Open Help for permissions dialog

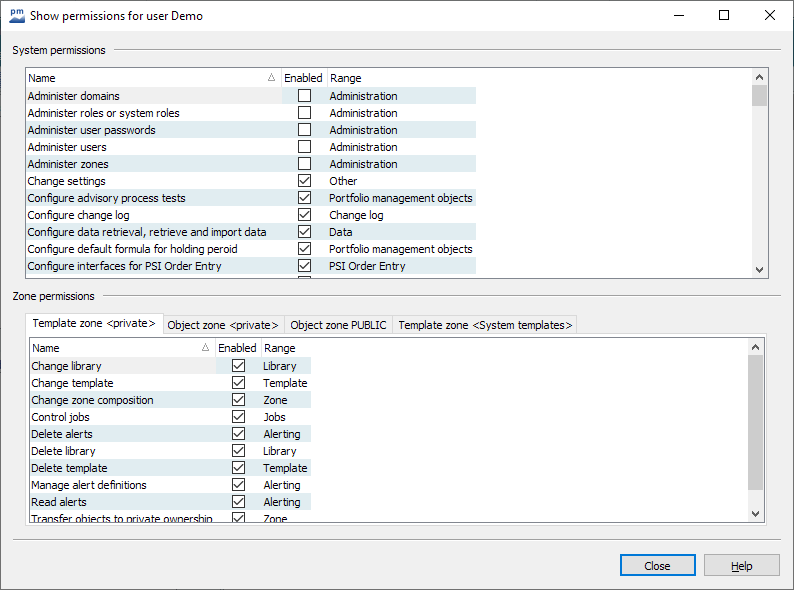[x=741, y=565]
